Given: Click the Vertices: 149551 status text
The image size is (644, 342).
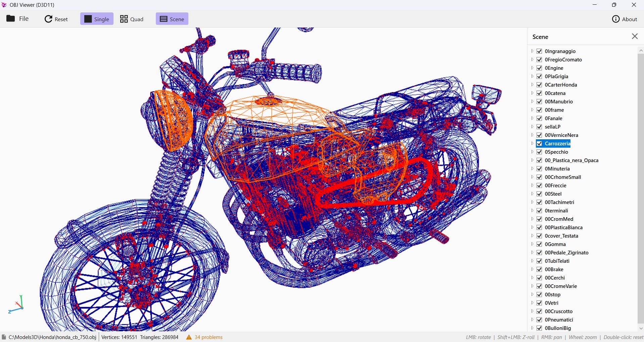Looking at the screenshot, I should [x=119, y=337].
